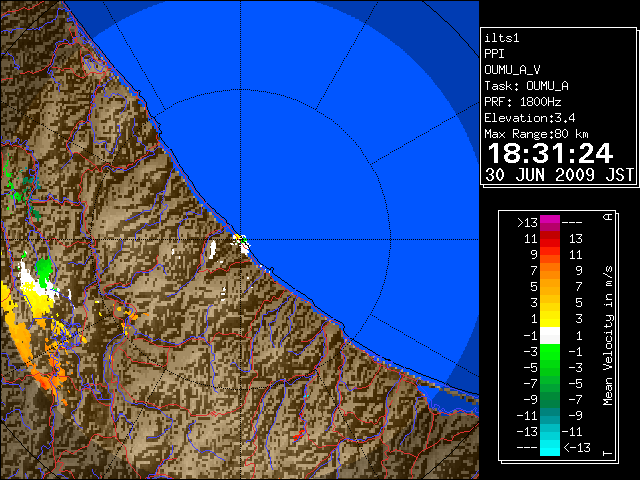Click the large yellow echo region beside the green patch
The image size is (640, 480).
coord(38,302)
